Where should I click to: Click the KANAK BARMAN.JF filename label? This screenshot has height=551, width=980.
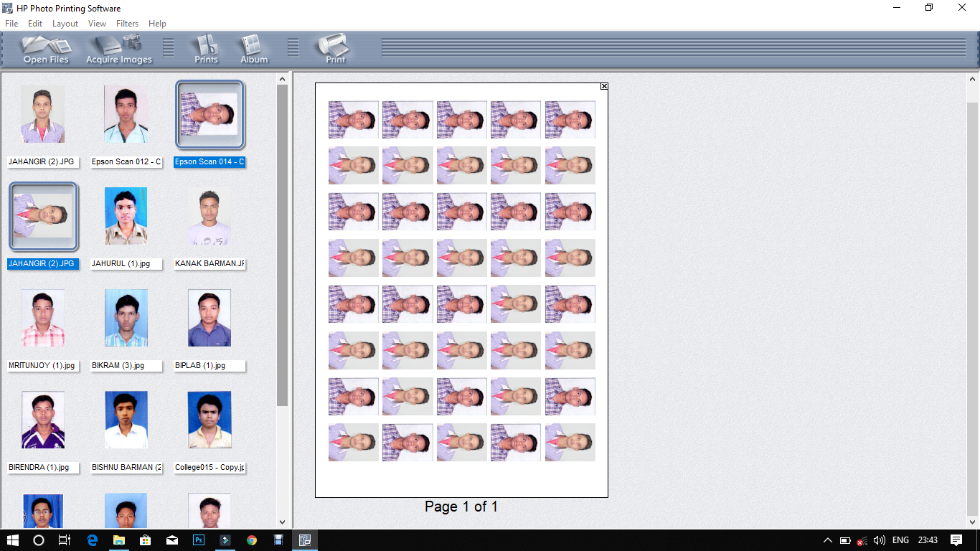coord(209,264)
